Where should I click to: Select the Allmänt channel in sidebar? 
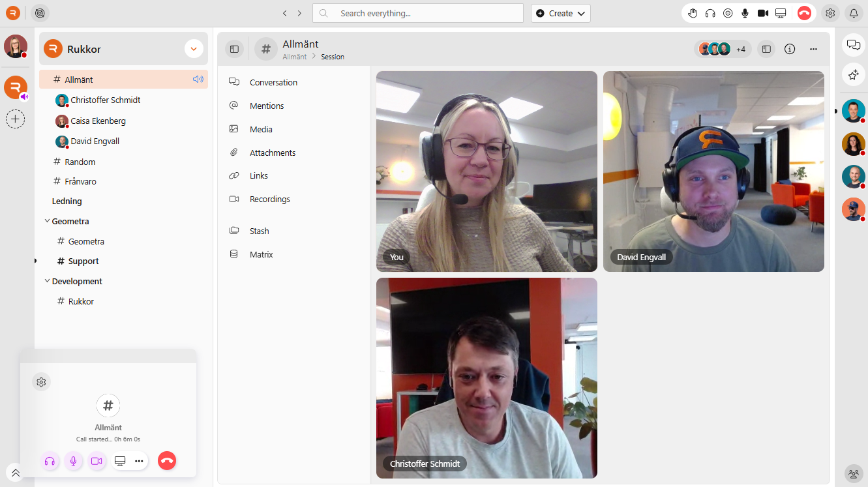(123, 80)
